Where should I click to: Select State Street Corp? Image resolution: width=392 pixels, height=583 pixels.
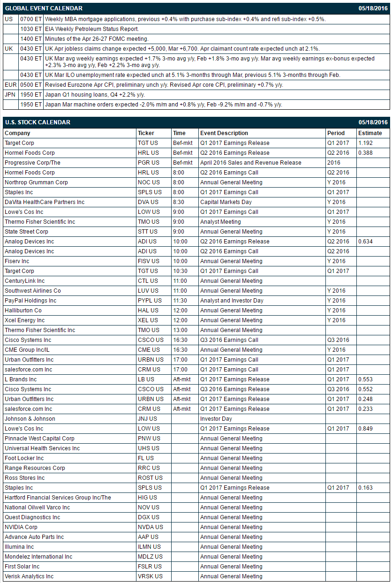tap(26, 232)
